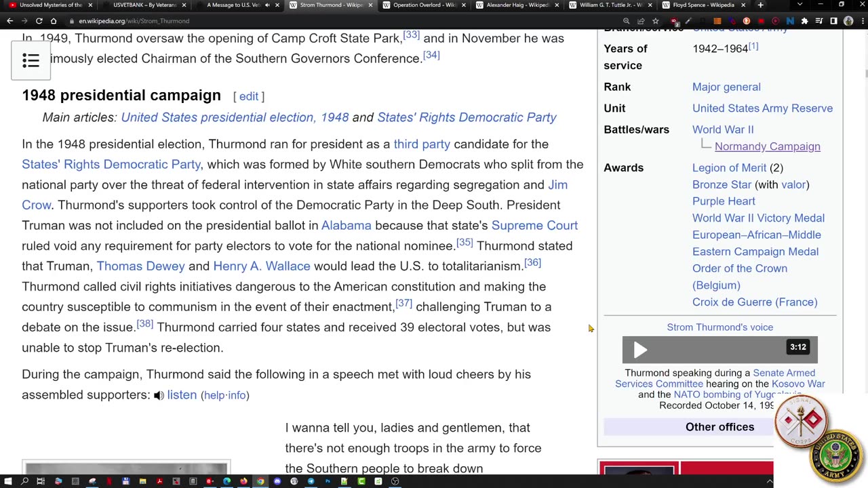Reload the current page
Image resolution: width=868 pixels, height=488 pixels.
tap(39, 21)
